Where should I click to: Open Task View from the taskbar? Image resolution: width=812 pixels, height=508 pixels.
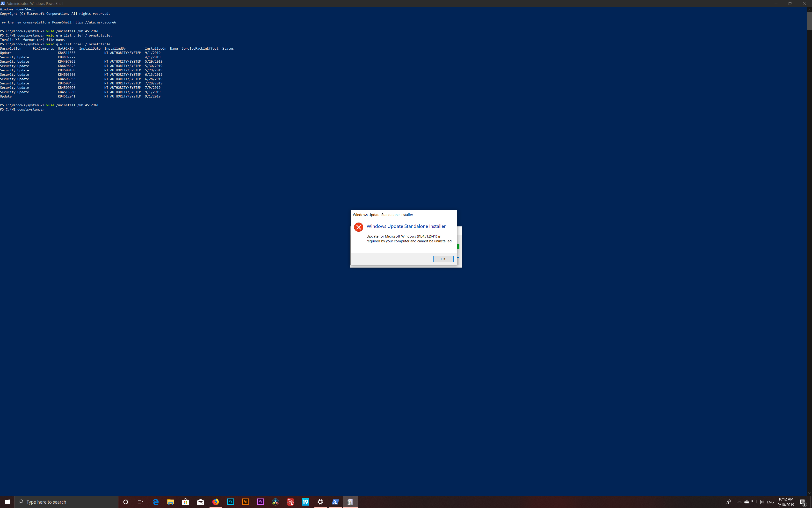click(x=140, y=502)
